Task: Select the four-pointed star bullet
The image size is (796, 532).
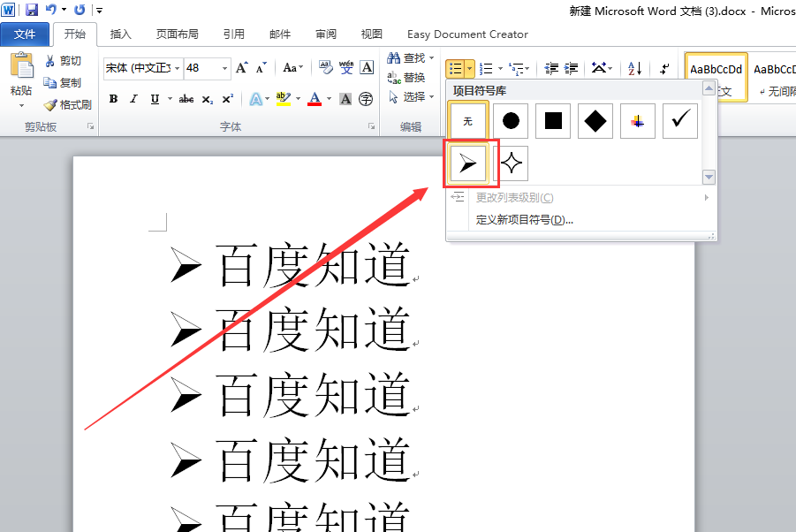Action: pos(512,163)
